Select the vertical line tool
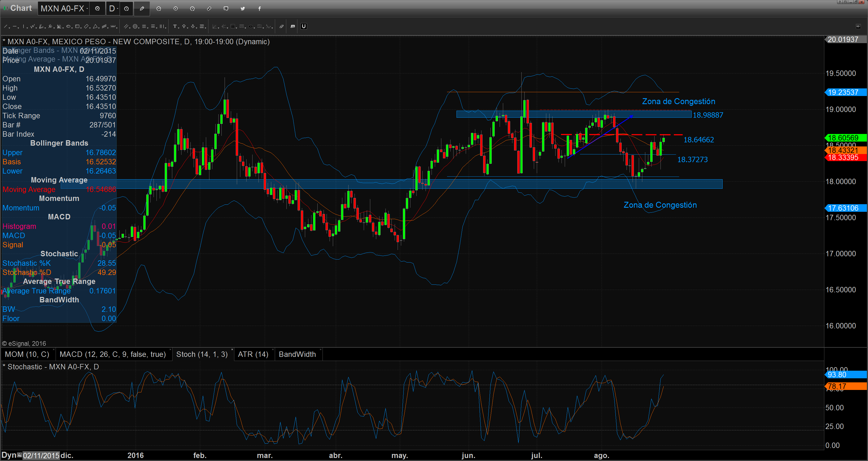 coord(24,26)
